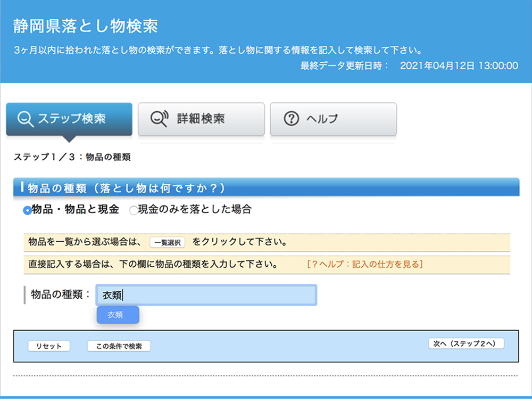Click the 2021年04月12日 13:00:00 update timestamp
Image resolution: width=532 pixels, height=402 pixels.
click(459, 65)
